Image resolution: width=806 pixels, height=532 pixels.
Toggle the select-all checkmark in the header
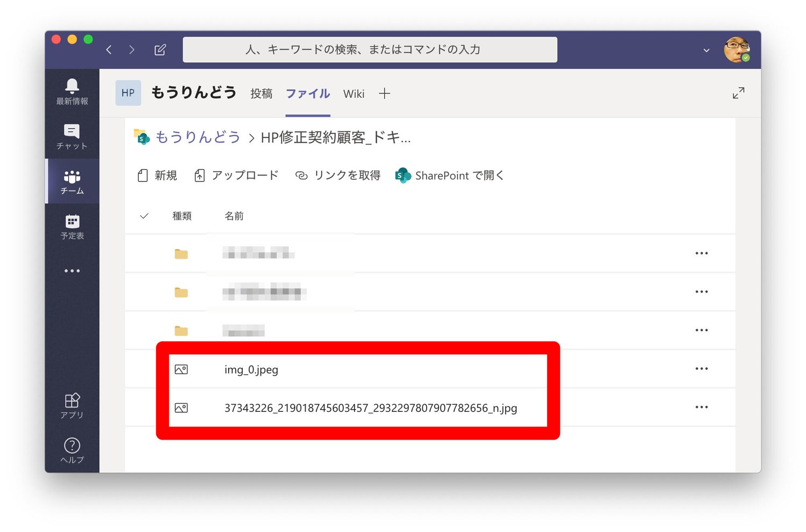[x=144, y=216]
